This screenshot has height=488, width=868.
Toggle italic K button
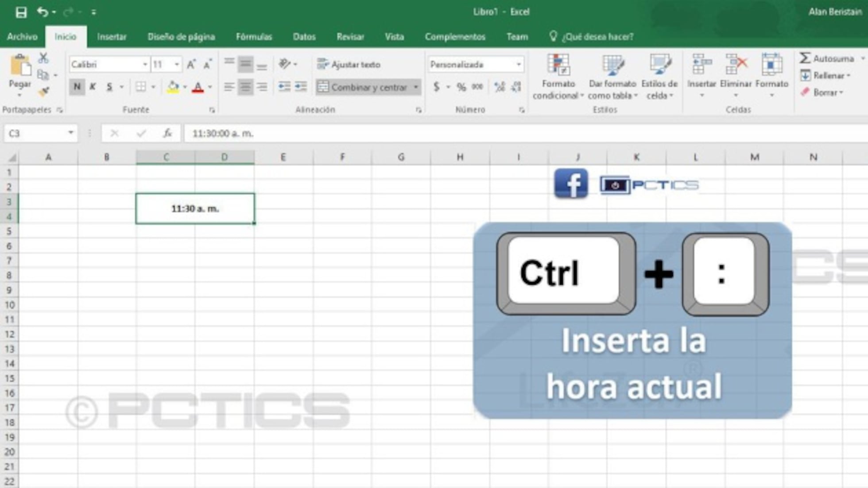(93, 87)
